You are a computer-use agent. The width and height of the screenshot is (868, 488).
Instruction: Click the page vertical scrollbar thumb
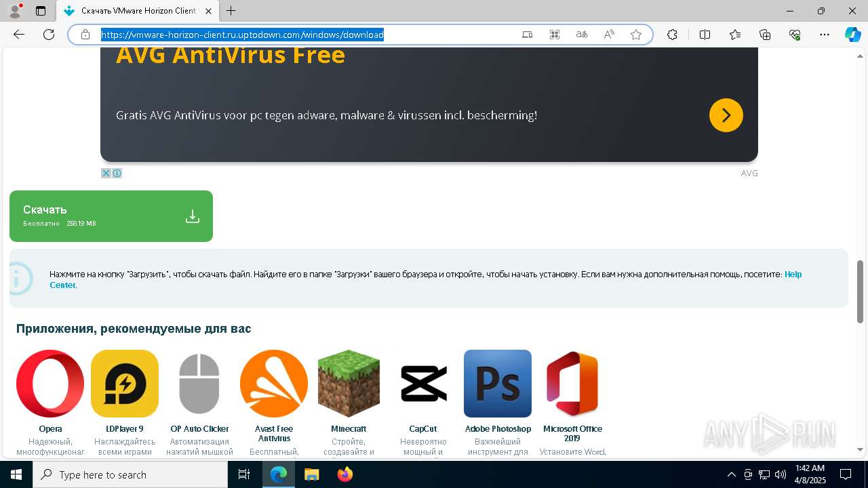[861, 291]
